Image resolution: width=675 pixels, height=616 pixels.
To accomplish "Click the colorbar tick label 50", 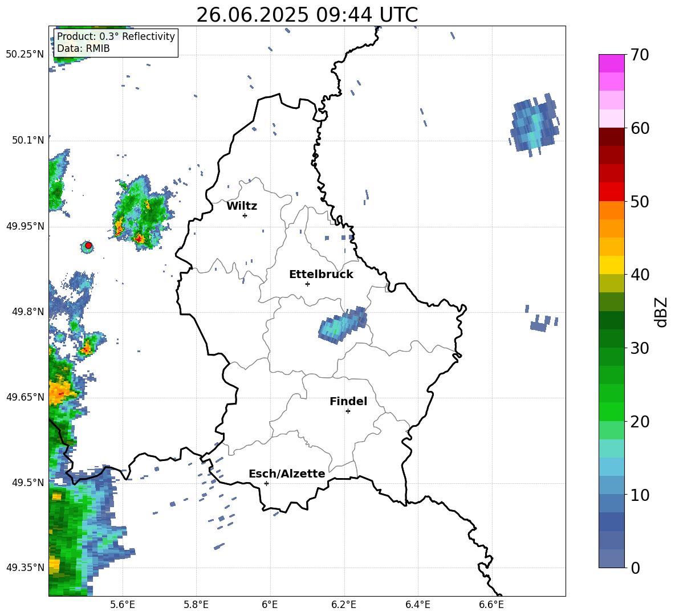I will click(x=640, y=201).
